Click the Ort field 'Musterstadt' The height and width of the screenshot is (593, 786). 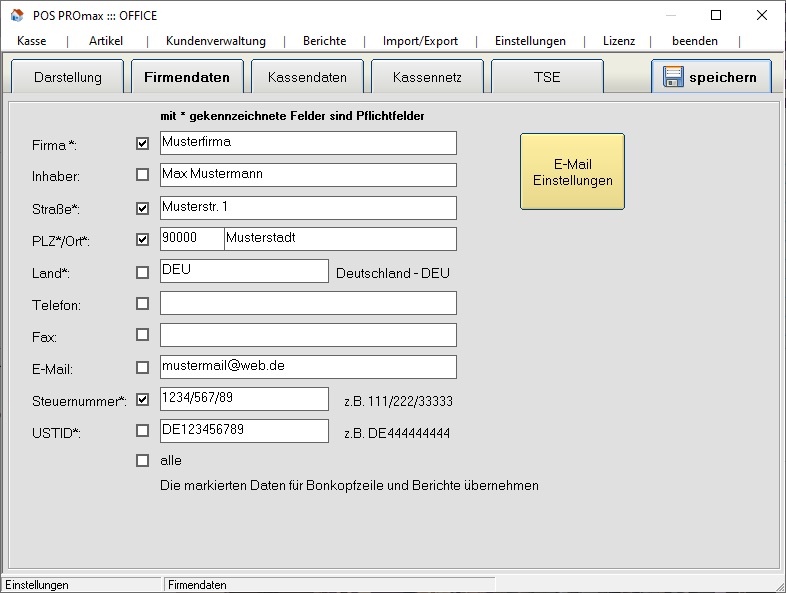click(x=340, y=239)
